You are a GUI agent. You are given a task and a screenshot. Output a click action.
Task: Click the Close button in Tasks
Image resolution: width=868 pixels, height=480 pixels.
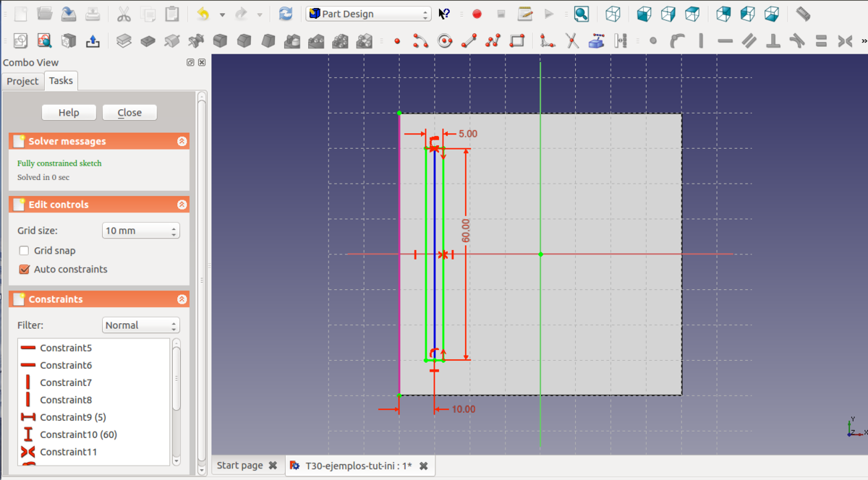click(129, 113)
